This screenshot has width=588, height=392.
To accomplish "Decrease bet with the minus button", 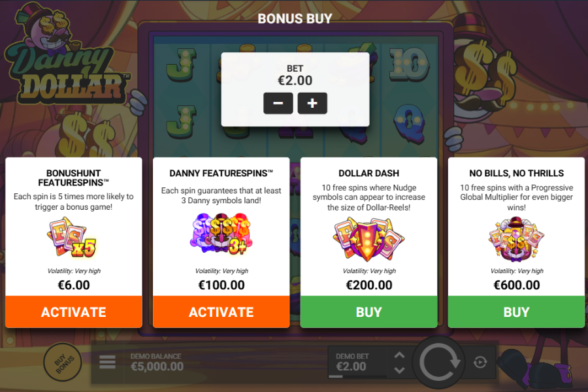I will pos(278,103).
